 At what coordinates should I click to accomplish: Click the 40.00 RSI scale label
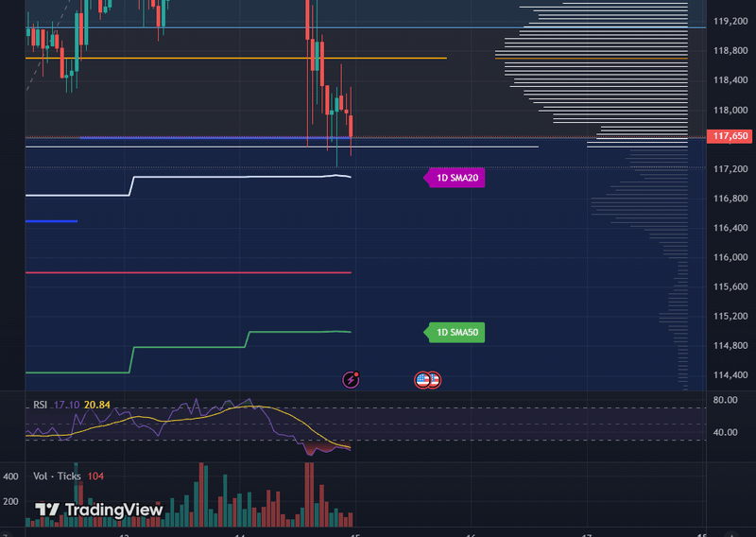click(x=725, y=432)
